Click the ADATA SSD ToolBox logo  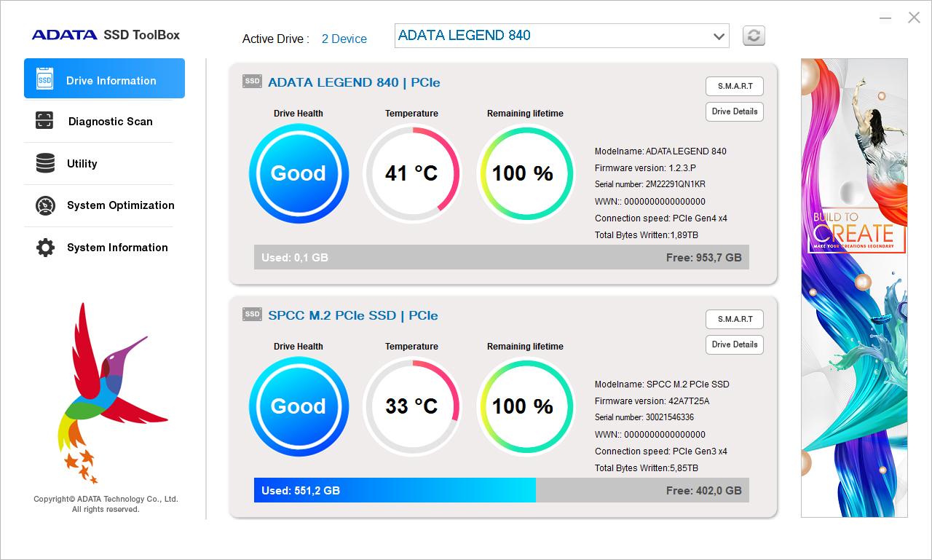(106, 35)
